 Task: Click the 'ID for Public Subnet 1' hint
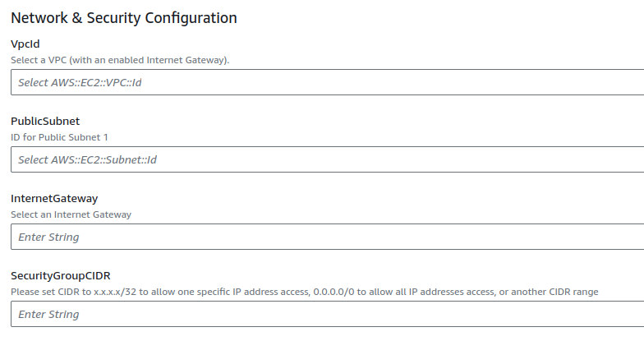(59, 137)
